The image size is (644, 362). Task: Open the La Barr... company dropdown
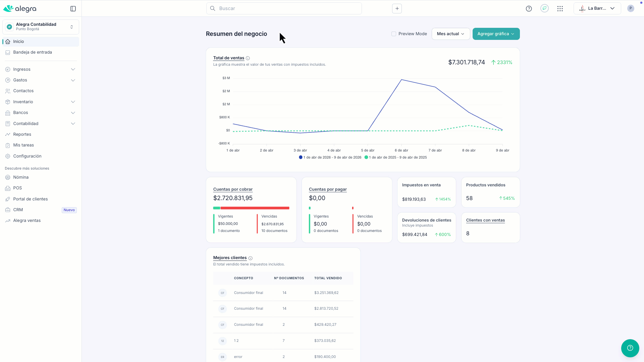[597, 8]
